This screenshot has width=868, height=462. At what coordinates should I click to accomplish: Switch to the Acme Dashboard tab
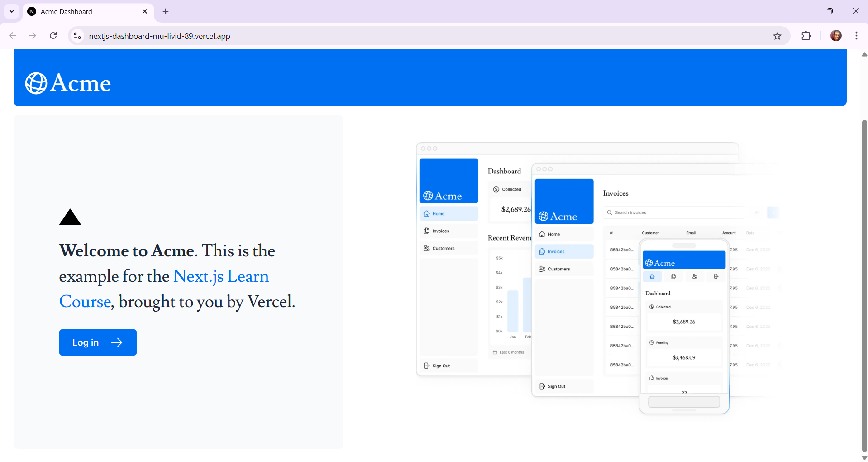click(72, 11)
